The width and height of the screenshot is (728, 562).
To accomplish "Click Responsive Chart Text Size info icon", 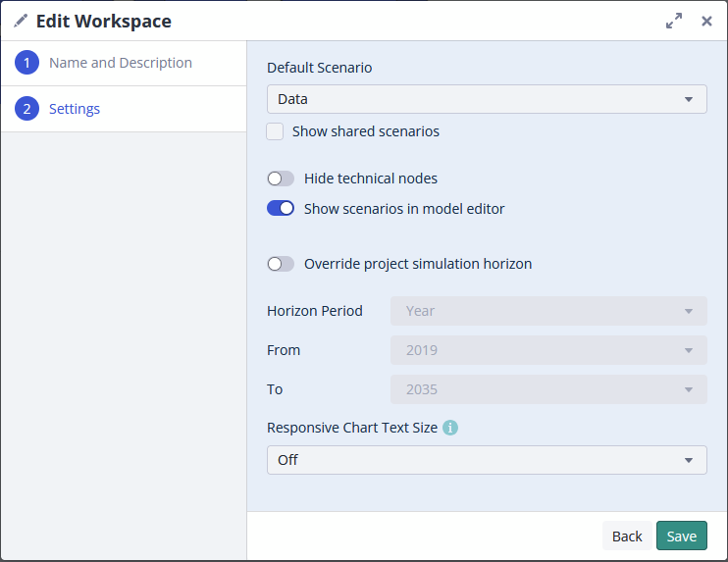I will pos(450,428).
